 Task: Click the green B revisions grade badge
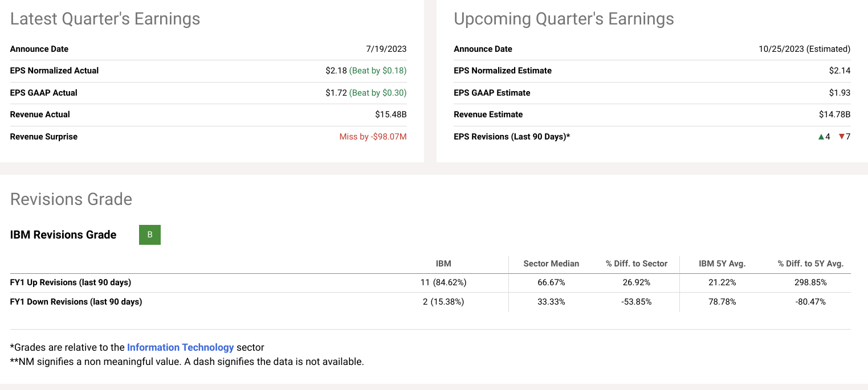(x=150, y=235)
